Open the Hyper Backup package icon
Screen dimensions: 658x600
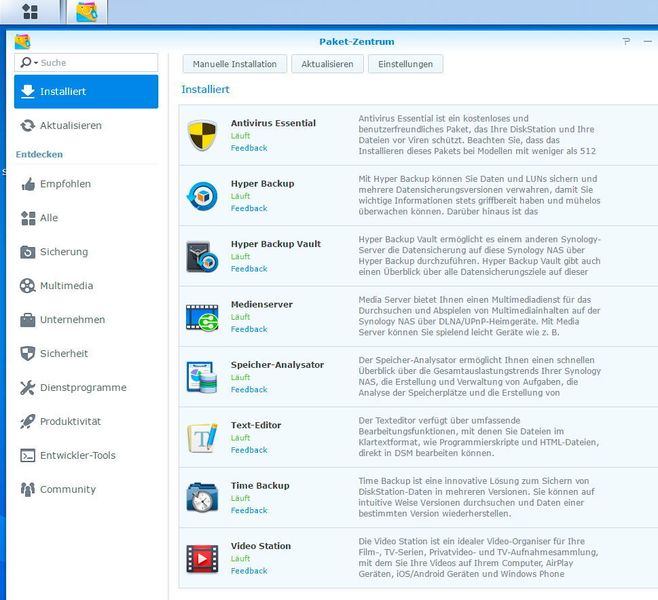coord(202,196)
